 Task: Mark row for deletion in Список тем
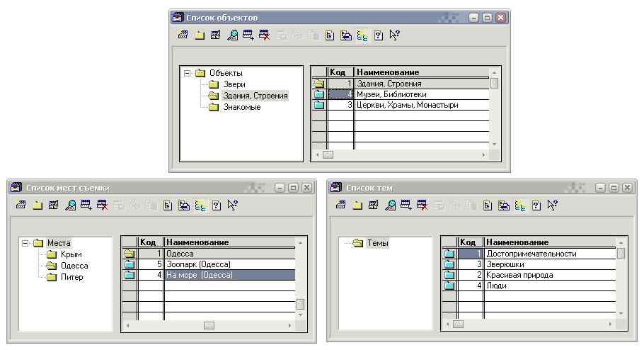(422, 205)
